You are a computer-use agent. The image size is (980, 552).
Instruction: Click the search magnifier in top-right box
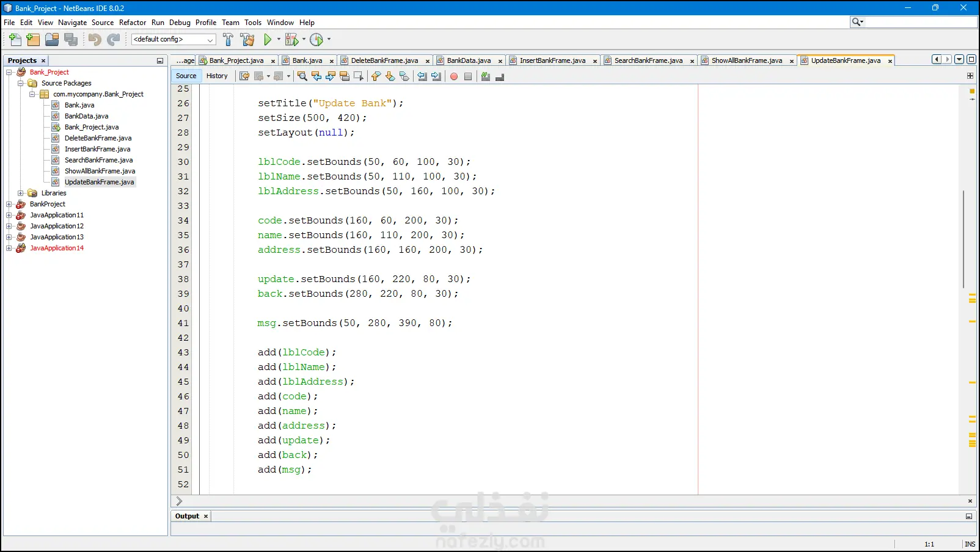click(857, 22)
